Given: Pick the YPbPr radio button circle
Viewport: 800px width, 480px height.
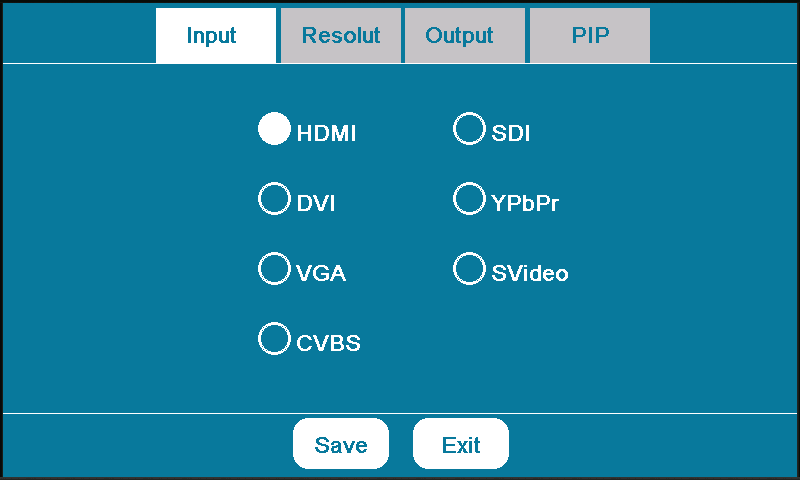Looking at the screenshot, I should point(469,199).
